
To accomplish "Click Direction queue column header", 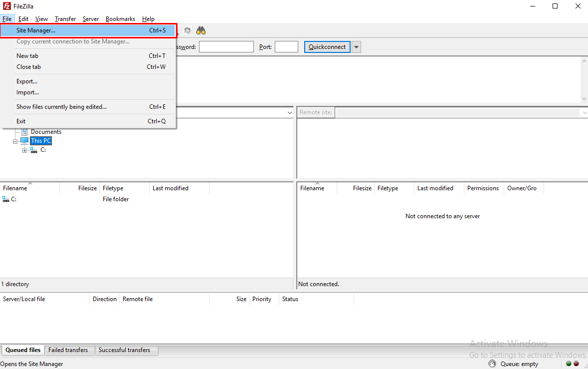I will 104,299.
